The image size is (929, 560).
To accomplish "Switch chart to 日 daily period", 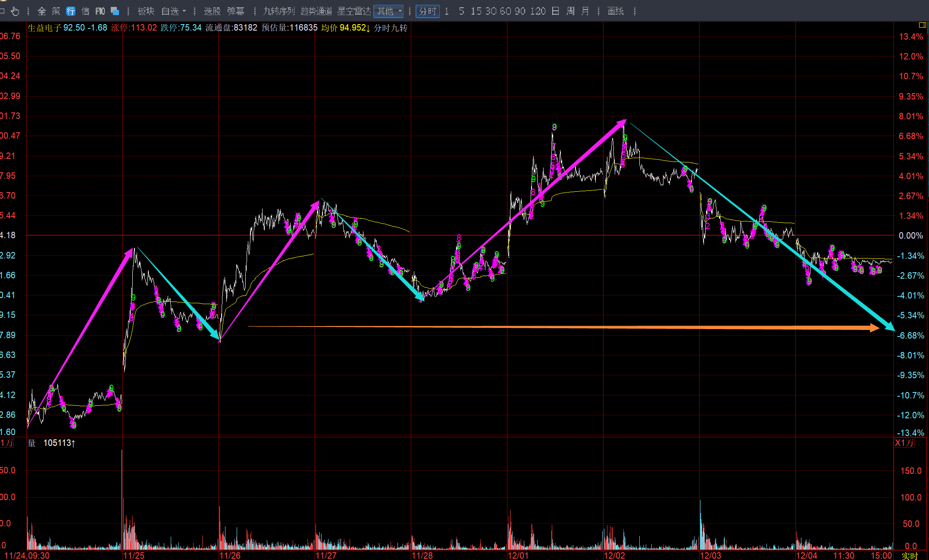I will coord(555,11).
